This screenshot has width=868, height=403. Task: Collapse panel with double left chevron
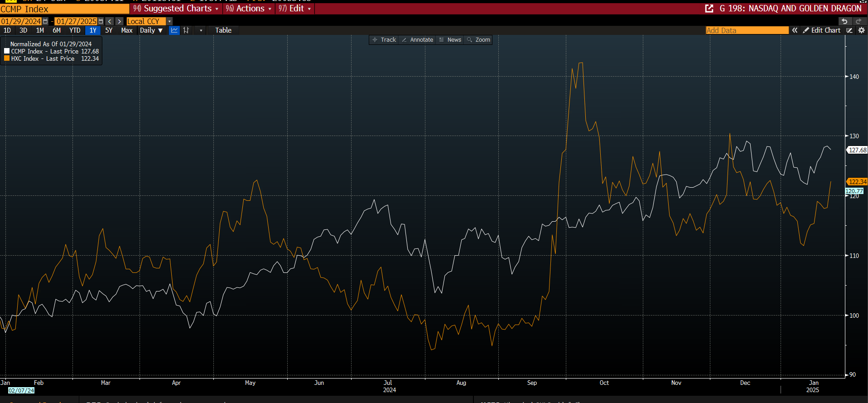(x=795, y=30)
